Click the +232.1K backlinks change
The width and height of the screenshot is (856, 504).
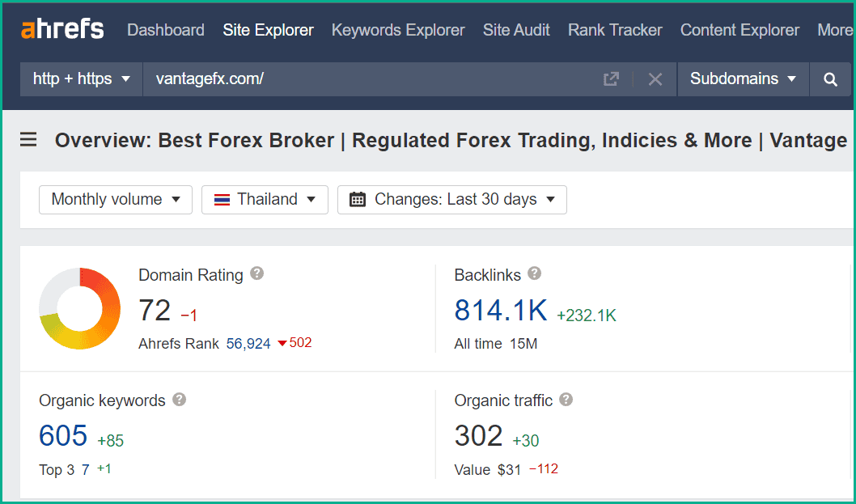(587, 315)
